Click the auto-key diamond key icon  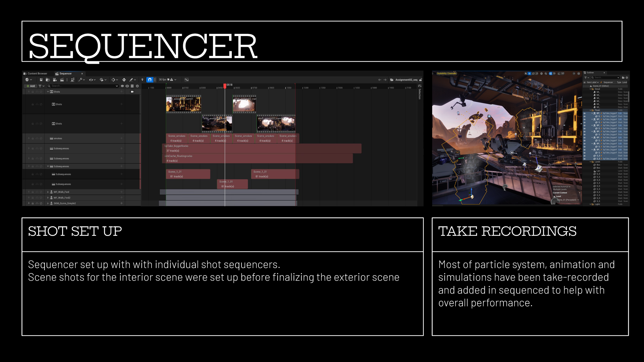coord(124,80)
